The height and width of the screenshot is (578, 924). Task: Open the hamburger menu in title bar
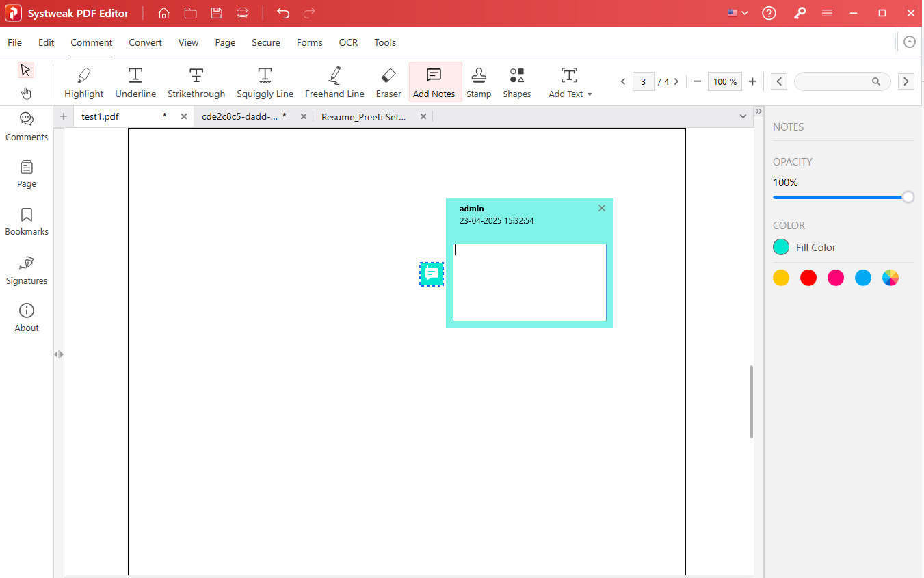(827, 13)
